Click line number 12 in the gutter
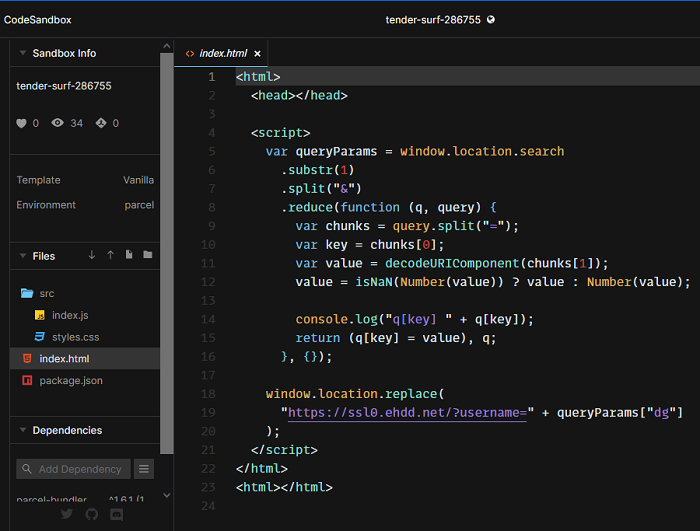This screenshot has height=531, width=700. [208, 282]
